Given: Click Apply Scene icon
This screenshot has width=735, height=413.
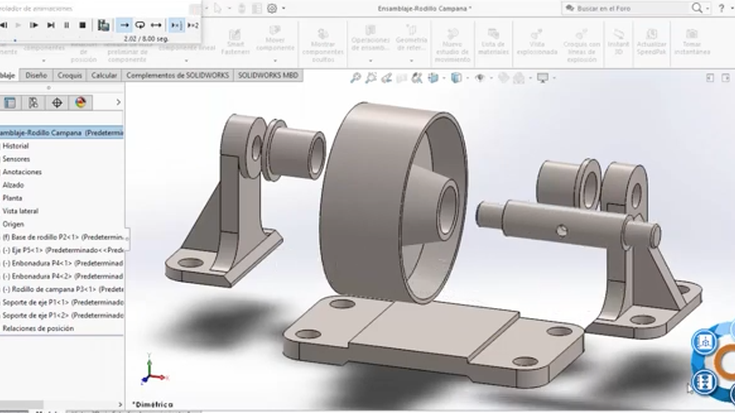Looking at the screenshot, I should [x=518, y=78].
